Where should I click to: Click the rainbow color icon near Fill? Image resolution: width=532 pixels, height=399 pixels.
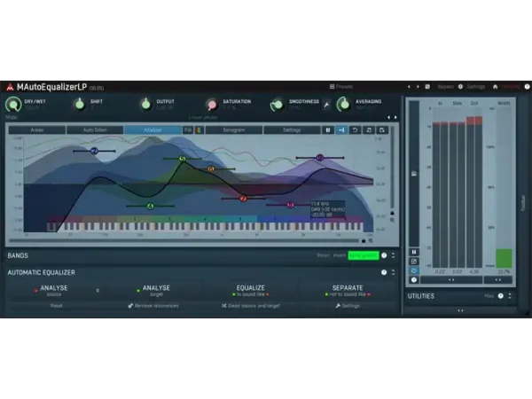(x=199, y=130)
